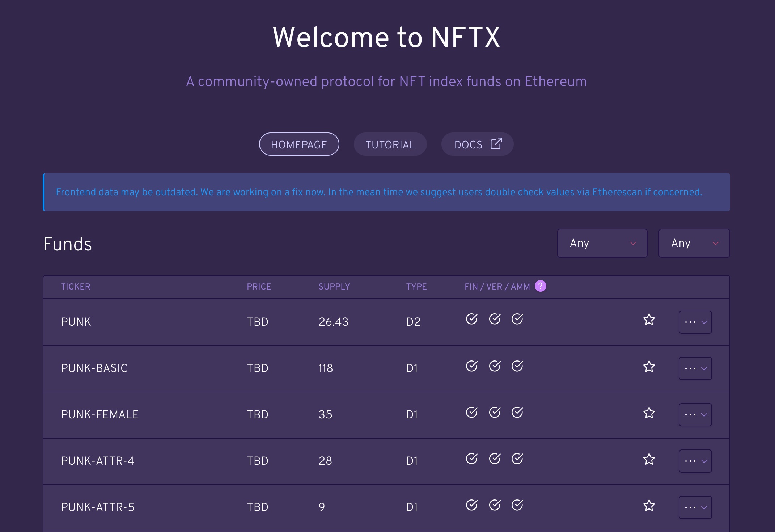Image resolution: width=775 pixels, height=532 pixels.
Task: Click PUNK-BASIC row's middle verified checkmark icon
Action: point(495,366)
